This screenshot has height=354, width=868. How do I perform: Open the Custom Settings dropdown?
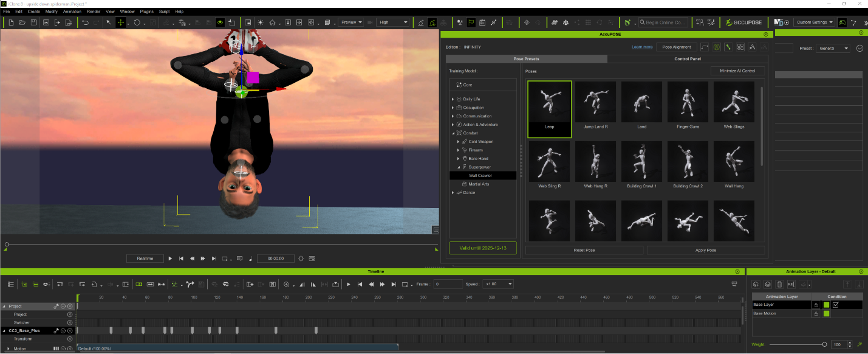tap(814, 23)
